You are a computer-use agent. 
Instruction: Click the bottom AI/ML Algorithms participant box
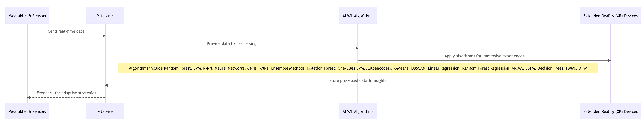358,111
